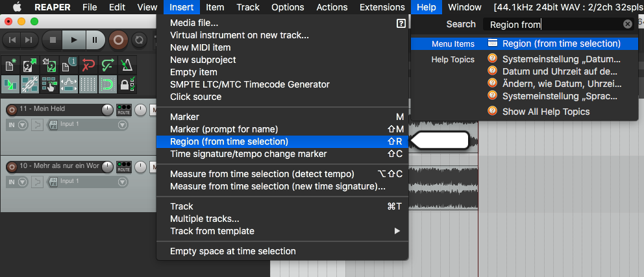Adjust the volume knob on track 11
This screenshot has width=644, height=277.
tap(107, 110)
